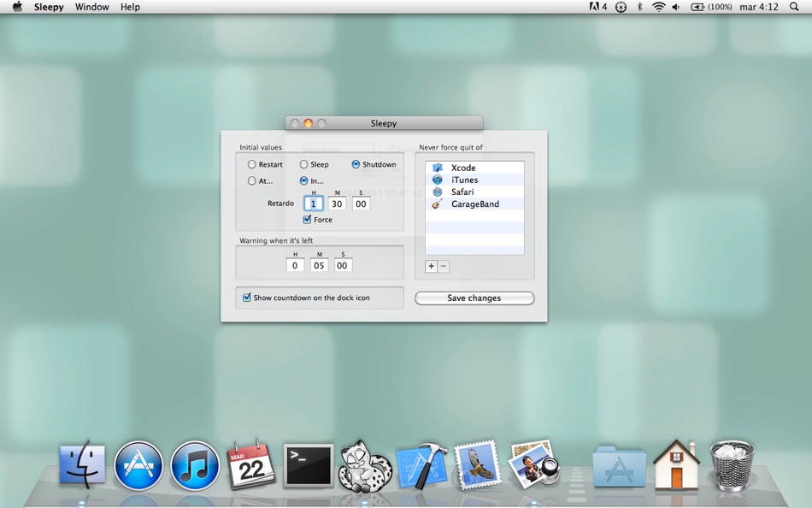Focus the warning seconds field
This screenshot has width=812, height=508.
343,265
